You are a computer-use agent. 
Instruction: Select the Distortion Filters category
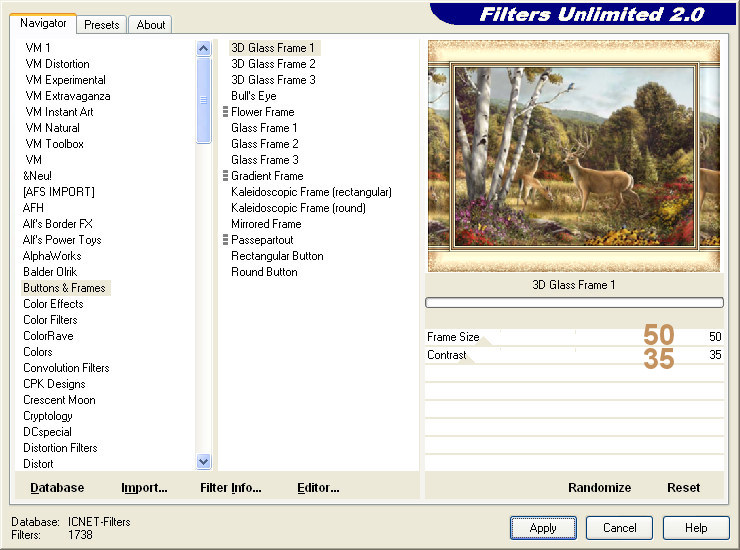click(x=60, y=449)
